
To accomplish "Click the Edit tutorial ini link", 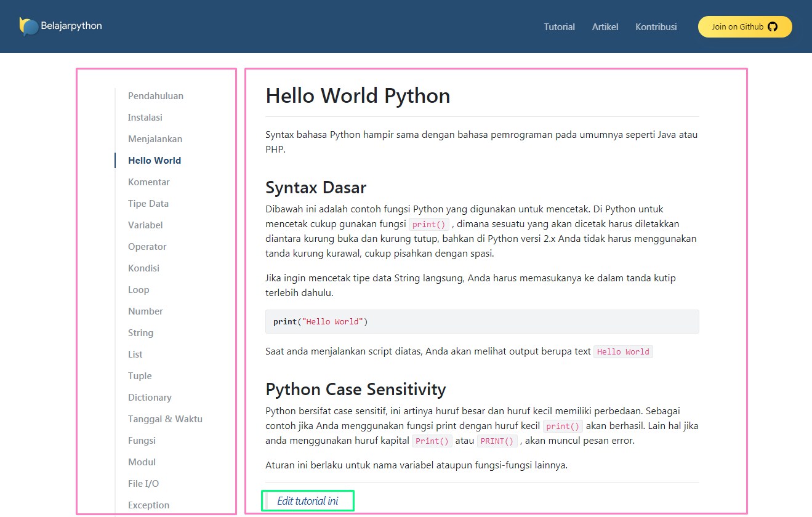I will pyautogui.click(x=307, y=501).
